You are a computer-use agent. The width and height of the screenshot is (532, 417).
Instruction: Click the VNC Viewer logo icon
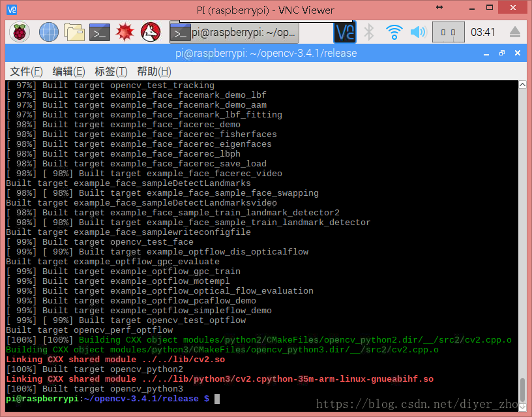point(12,10)
